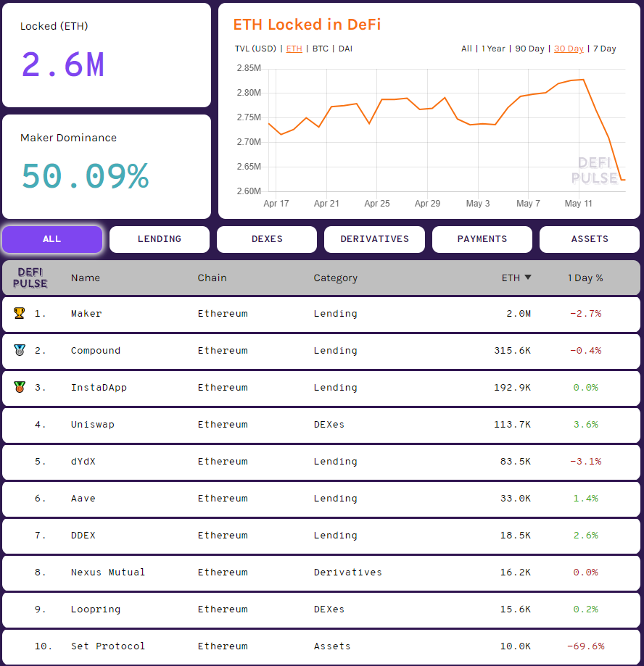Click the 50.09% Maker Dominance value
Screen dimensions: 644x666
click(x=85, y=176)
